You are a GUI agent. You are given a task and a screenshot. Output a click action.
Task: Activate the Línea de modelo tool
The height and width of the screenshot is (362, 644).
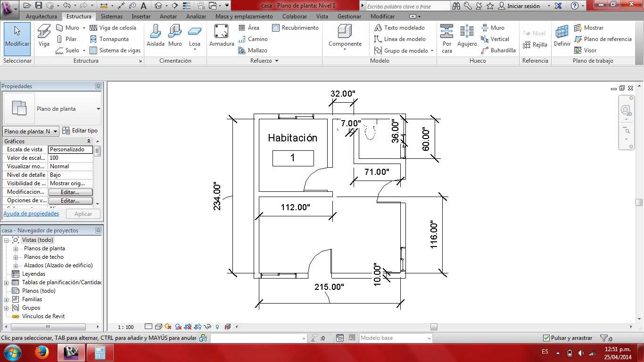pyautogui.click(x=400, y=39)
